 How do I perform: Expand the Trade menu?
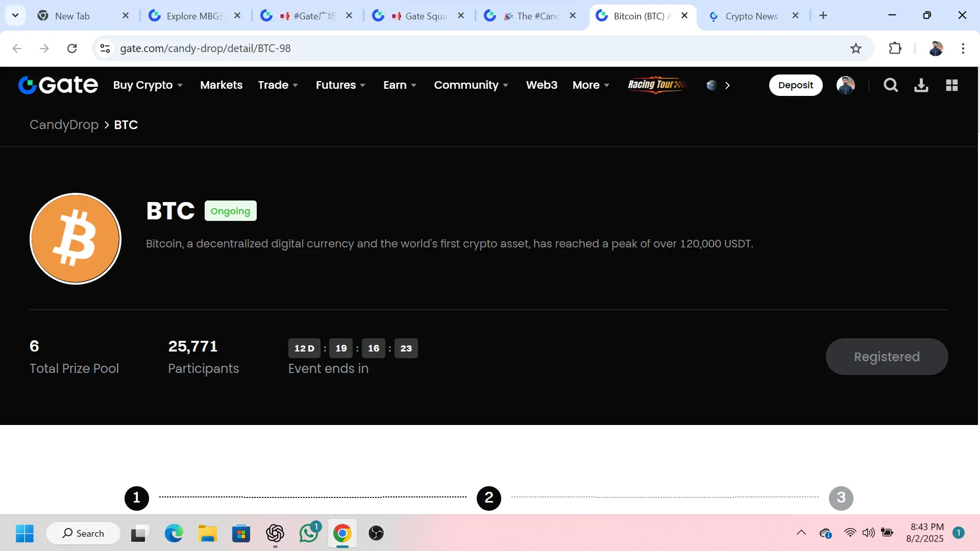(x=278, y=85)
